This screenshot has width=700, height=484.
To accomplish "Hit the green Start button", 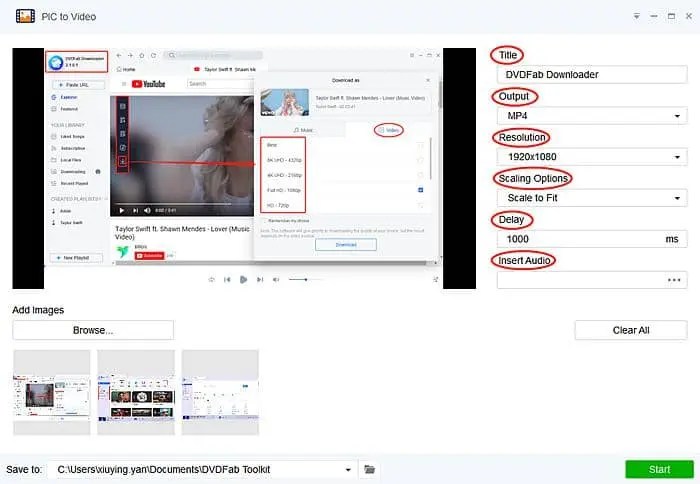I will [x=659, y=469].
